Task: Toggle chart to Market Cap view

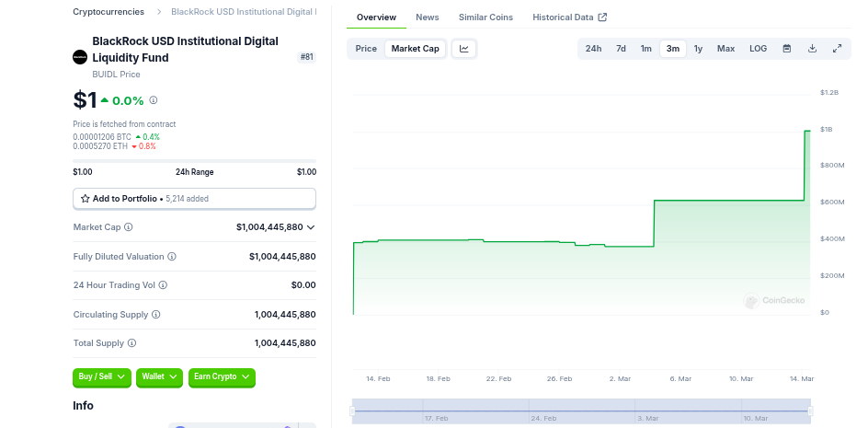Action: point(416,49)
